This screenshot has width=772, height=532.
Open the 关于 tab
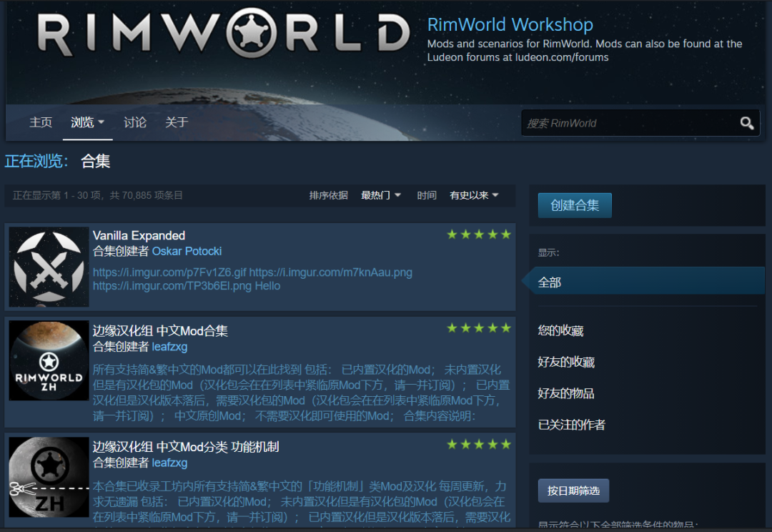pyautogui.click(x=177, y=122)
